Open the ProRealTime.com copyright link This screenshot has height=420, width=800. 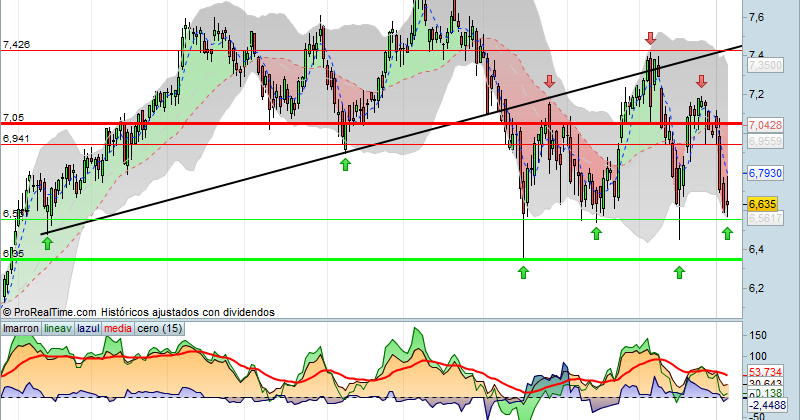[x=49, y=312]
